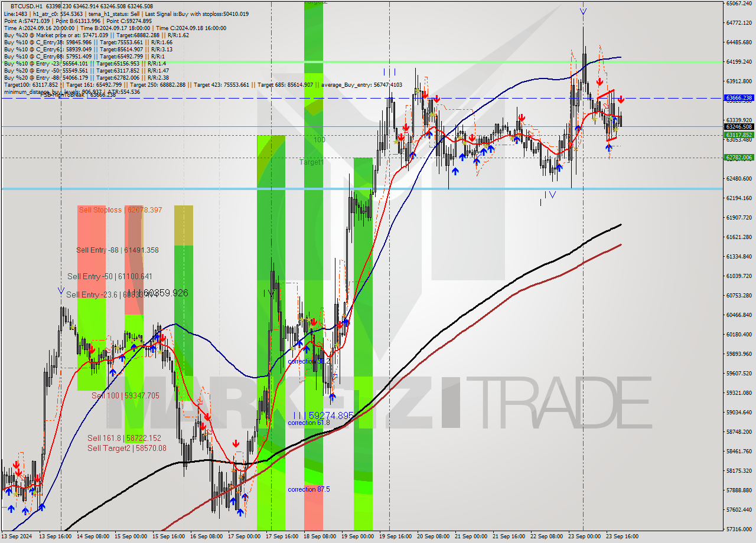Click the Sell Entry -88 | 61491.358 label
This screenshot has height=543, width=756.
coord(118,250)
